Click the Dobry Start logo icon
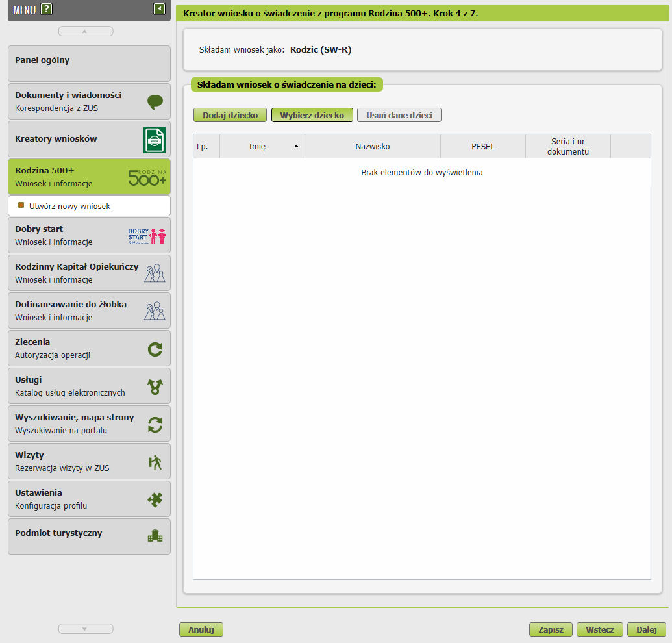This screenshot has width=672, height=643. coord(147,236)
